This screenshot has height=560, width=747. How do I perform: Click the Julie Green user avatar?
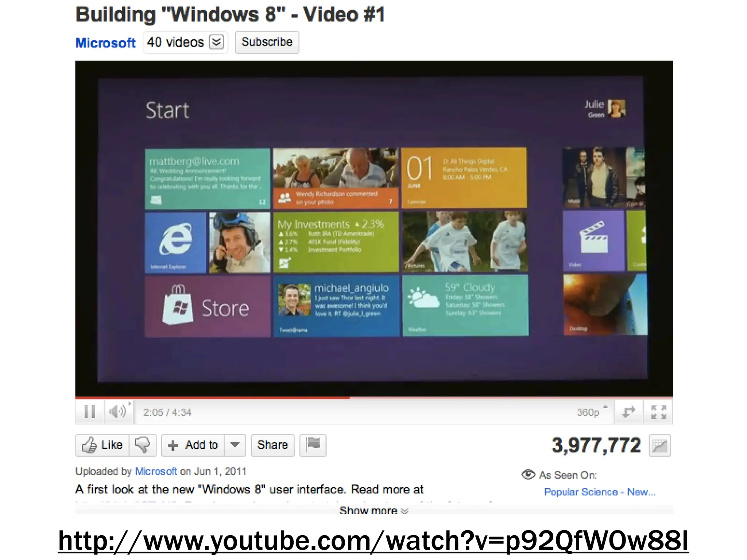pos(616,108)
